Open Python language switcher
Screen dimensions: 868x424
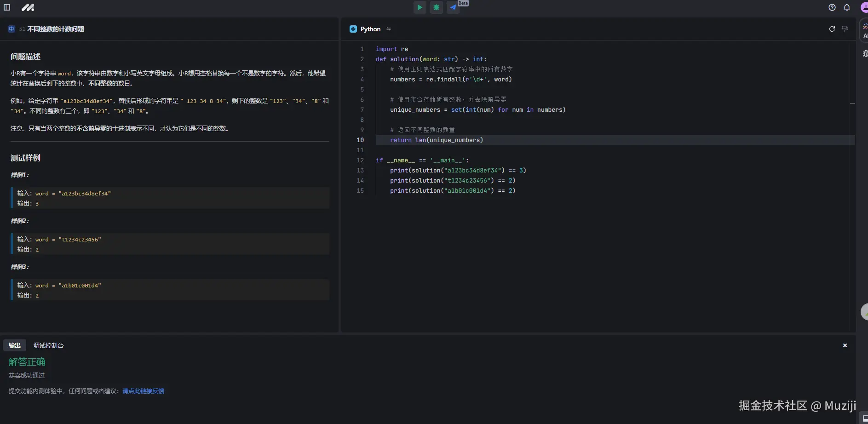click(370, 29)
